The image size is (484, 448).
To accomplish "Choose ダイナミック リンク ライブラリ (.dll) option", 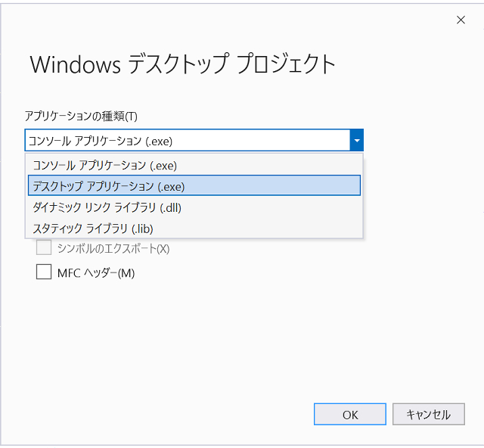I will click(107, 207).
